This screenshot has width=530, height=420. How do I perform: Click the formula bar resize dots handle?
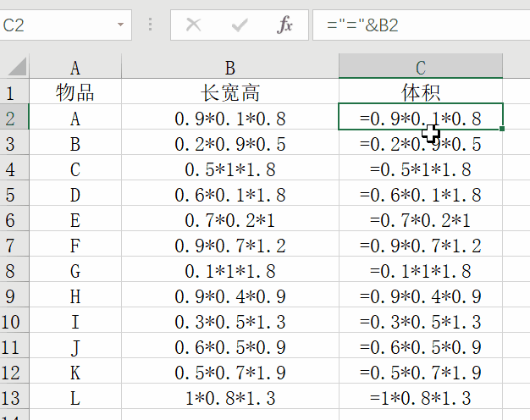coord(151,25)
